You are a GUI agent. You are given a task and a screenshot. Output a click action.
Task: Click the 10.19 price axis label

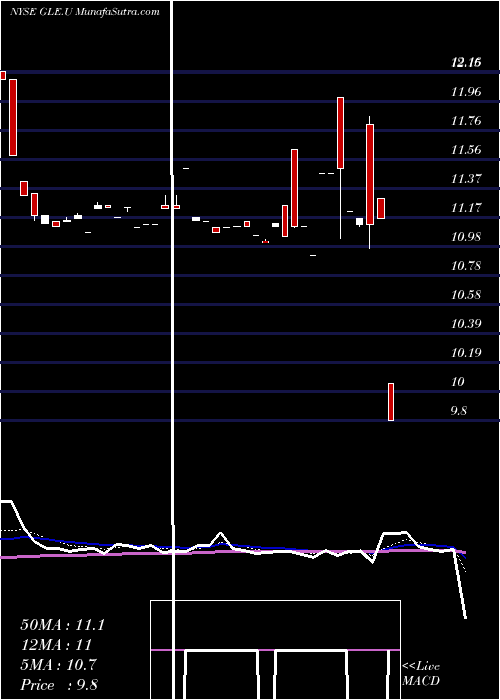tap(466, 353)
